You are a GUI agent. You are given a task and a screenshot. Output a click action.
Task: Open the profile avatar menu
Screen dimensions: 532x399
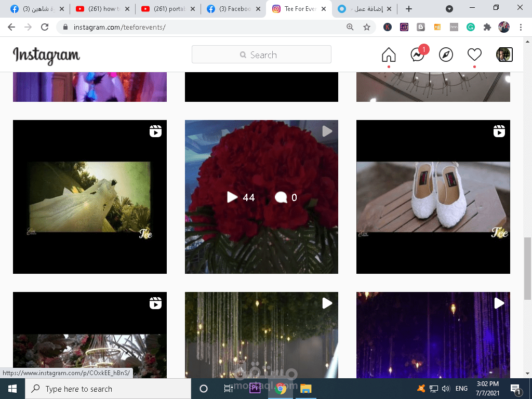(504, 55)
